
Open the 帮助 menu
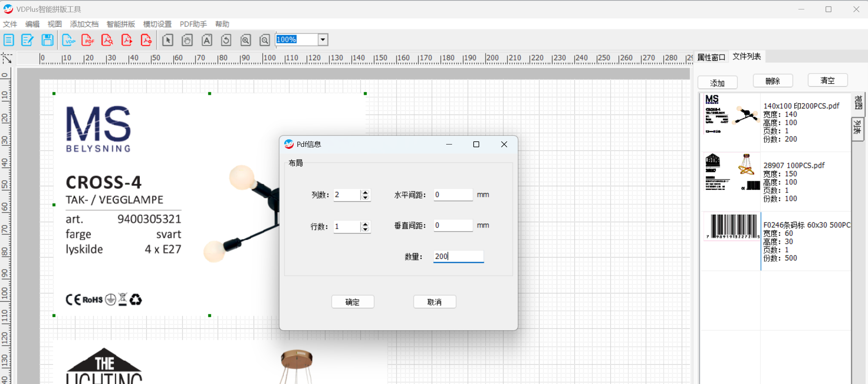(222, 24)
